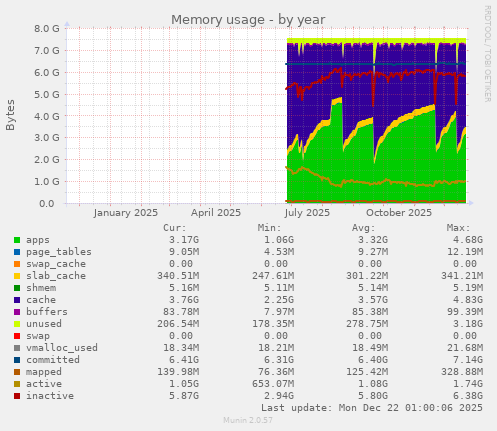The height and width of the screenshot is (431, 497).
Task: Click mapped max value 328.88M
Action: tap(462, 372)
